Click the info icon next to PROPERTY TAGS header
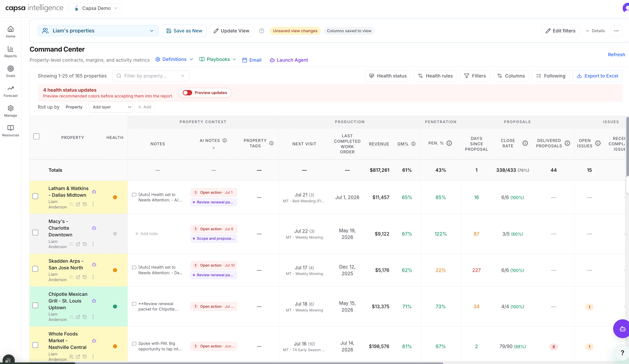The width and height of the screenshot is (629, 364). coord(271,143)
